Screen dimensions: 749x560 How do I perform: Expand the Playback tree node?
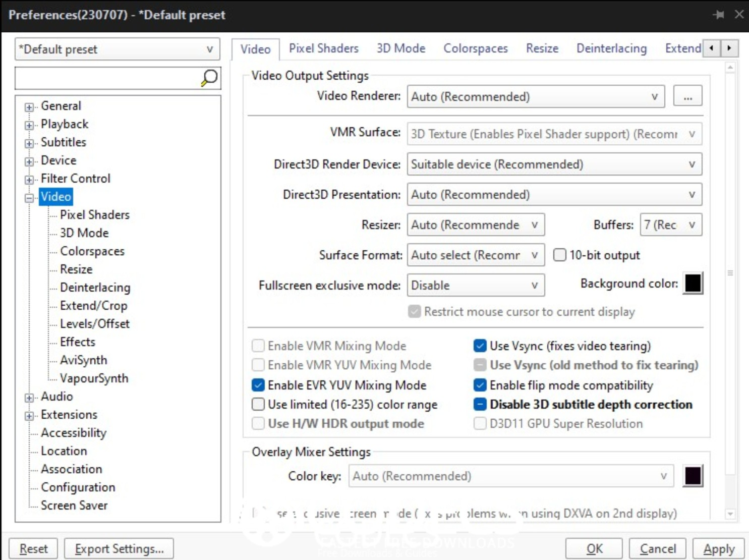click(29, 125)
